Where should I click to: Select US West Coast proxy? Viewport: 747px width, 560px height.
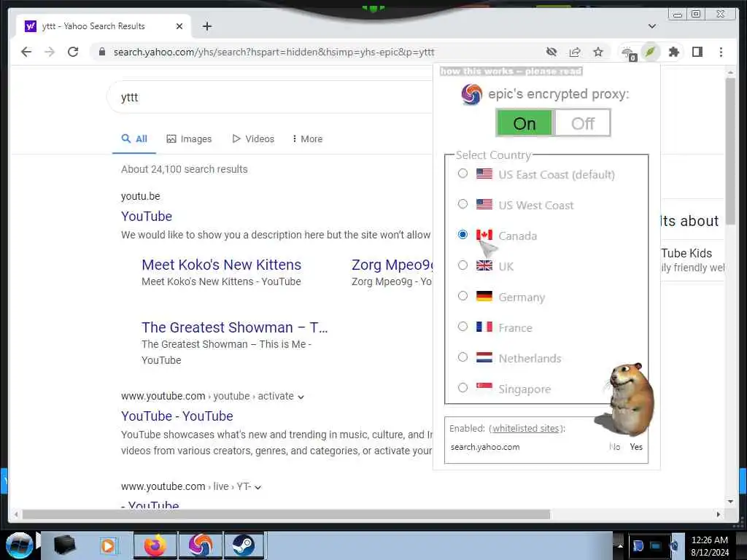point(462,204)
